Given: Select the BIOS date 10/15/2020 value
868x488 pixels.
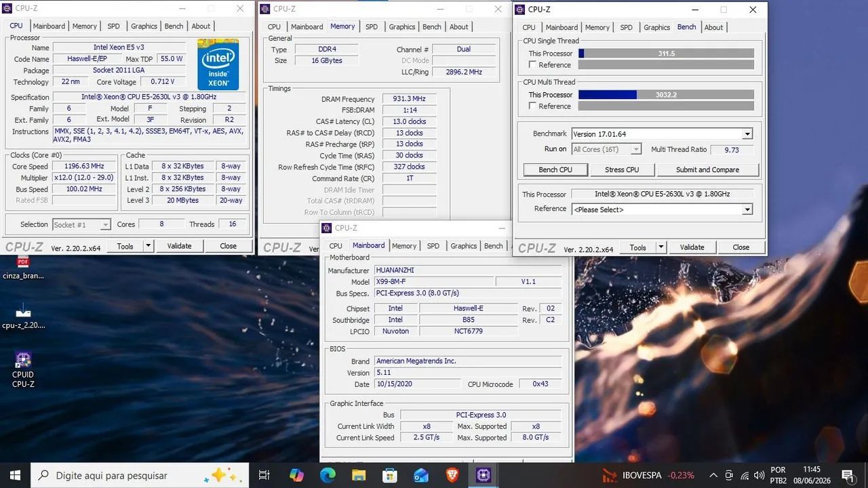Looking at the screenshot, I should [416, 384].
